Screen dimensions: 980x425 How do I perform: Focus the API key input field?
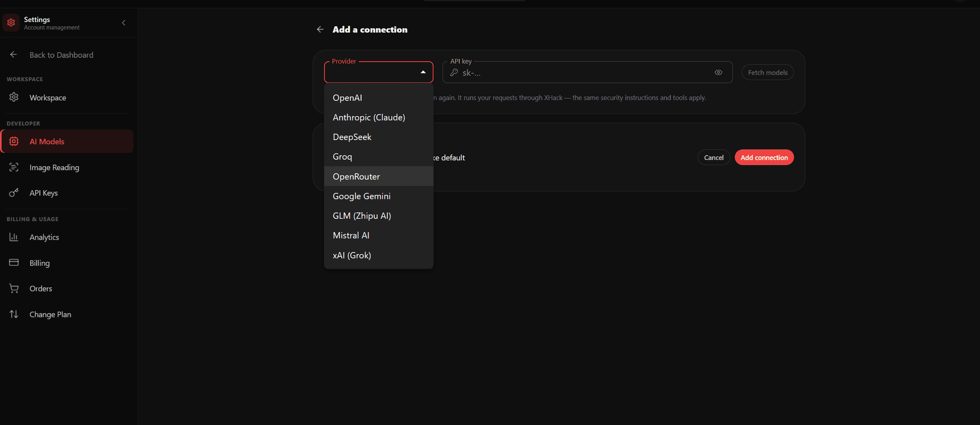click(587, 73)
